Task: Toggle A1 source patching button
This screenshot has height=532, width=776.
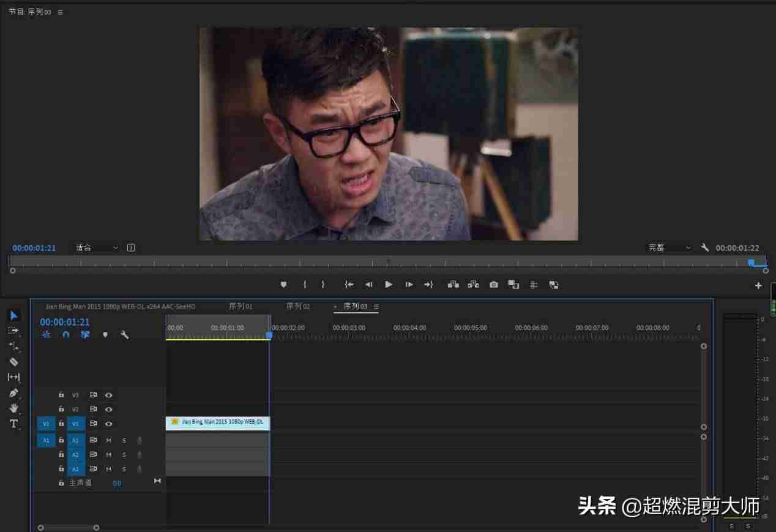Action: point(46,440)
